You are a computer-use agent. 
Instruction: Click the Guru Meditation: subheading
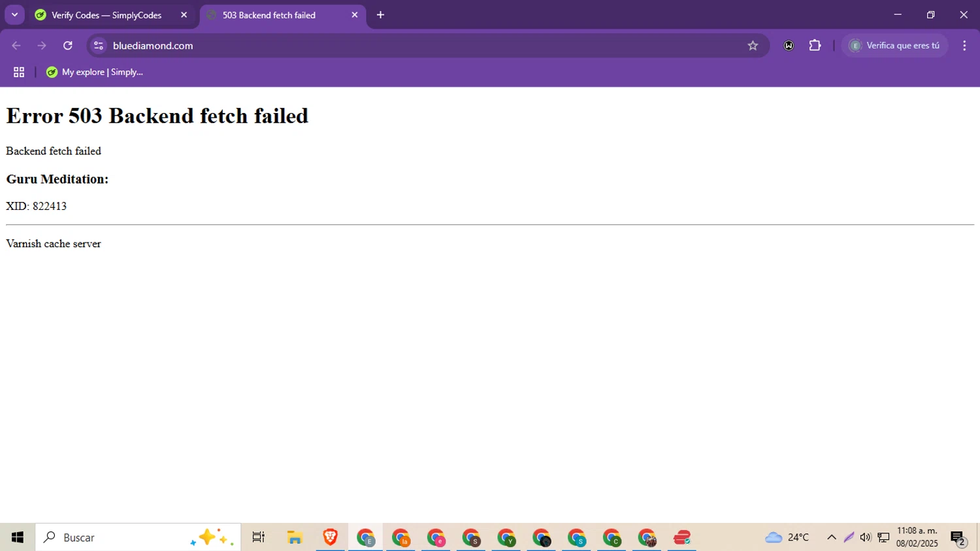[57, 179]
